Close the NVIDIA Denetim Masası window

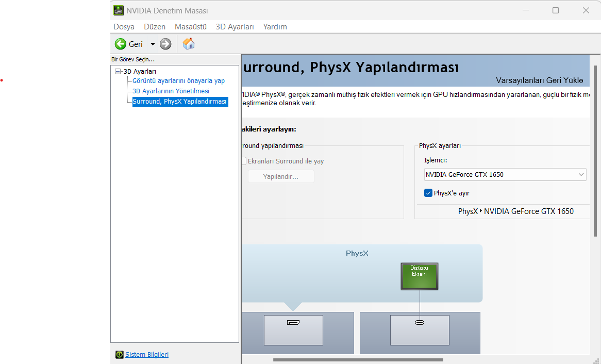point(586,10)
